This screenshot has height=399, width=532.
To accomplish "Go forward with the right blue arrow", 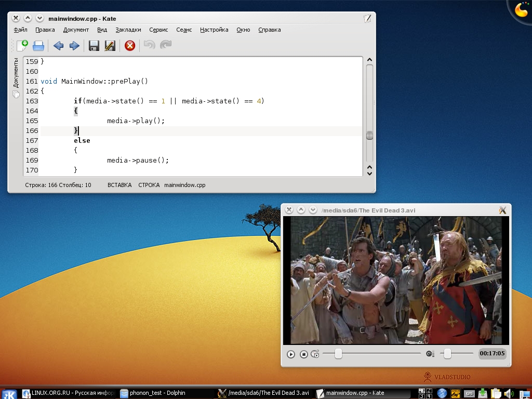I will click(x=74, y=46).
